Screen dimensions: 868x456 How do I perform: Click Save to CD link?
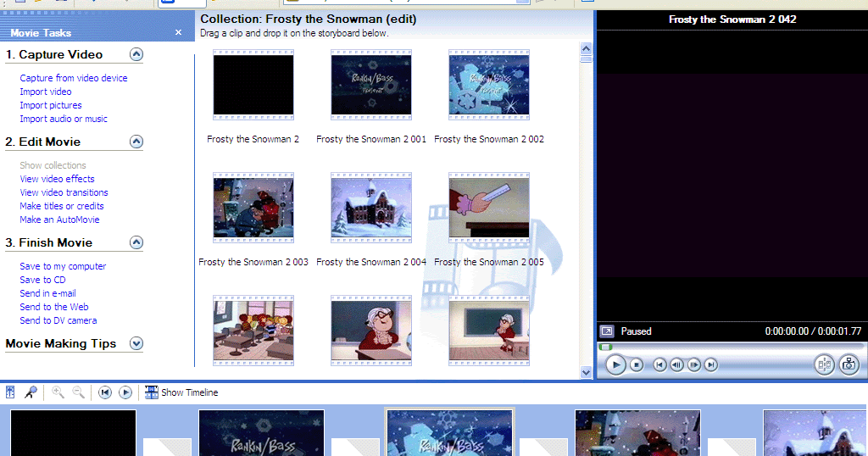42,280
